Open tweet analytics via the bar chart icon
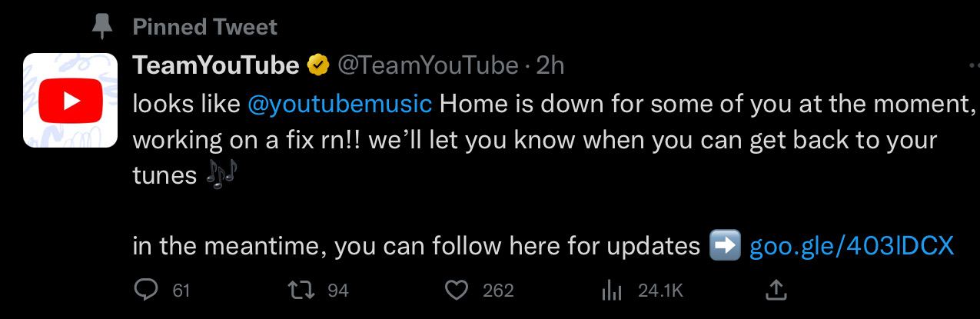Screen dimensions: 980x319 611,290
